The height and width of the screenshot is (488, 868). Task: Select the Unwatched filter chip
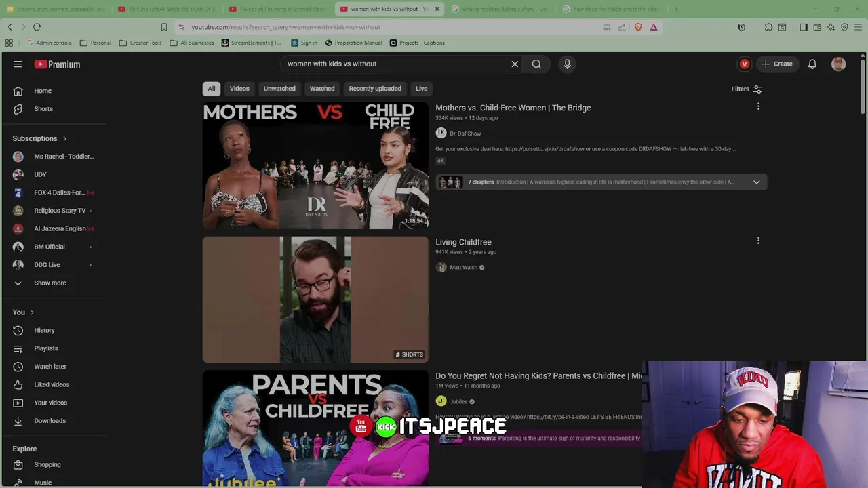click(279, 89)
